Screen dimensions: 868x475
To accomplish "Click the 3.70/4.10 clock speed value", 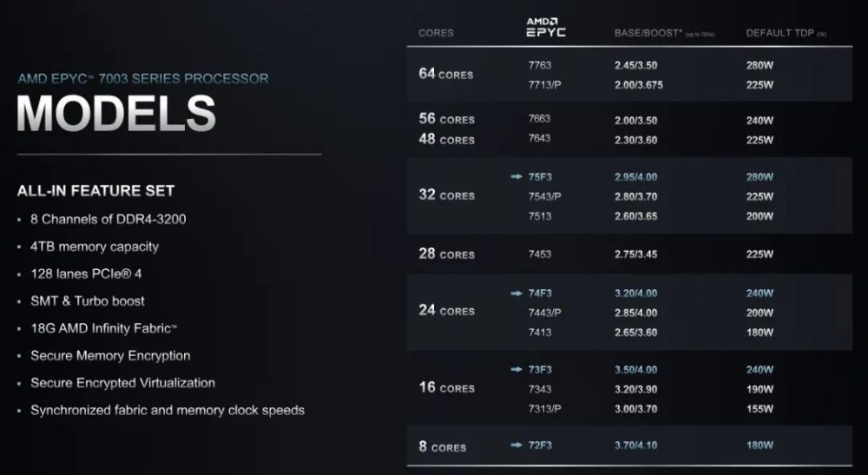I will (636, 445).
